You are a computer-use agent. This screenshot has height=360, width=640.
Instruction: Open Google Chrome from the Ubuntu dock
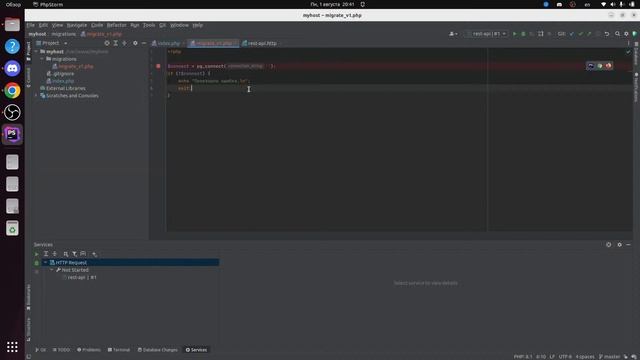[x=12, y=90]
